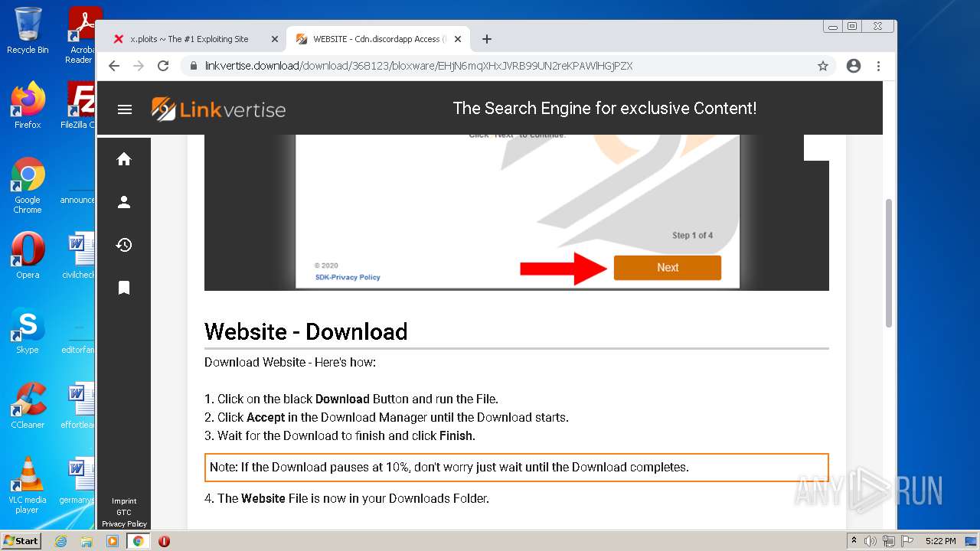The height and width of the screenshot is (551, 980).
Task: View site info via padlock icon
Action: 194,66
